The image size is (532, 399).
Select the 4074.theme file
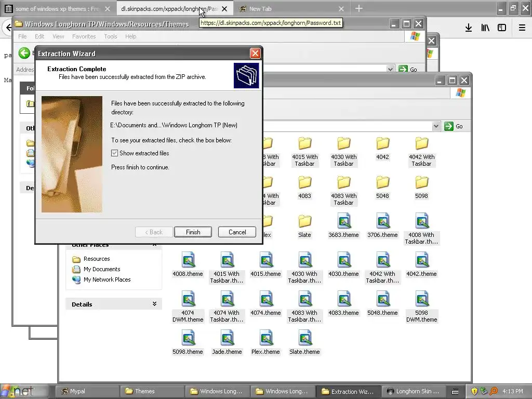[265, 303]
